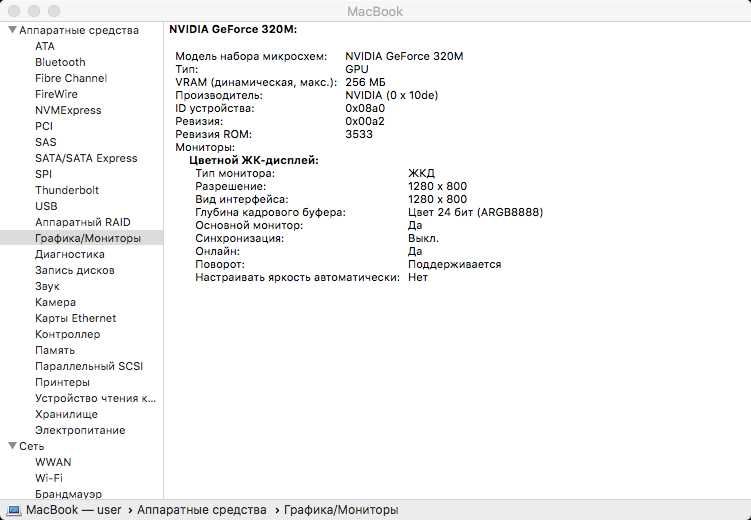Click the Мониторы: label
Screen dimensions: 751x520
click(205, 147)
